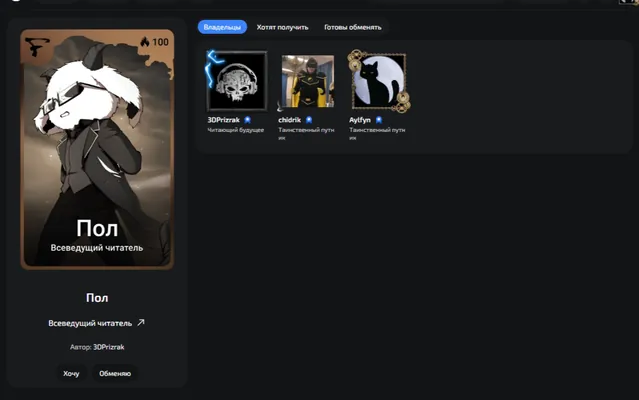
Task: Open the Хотят получить tab
Action: click(x=282, y=27)
